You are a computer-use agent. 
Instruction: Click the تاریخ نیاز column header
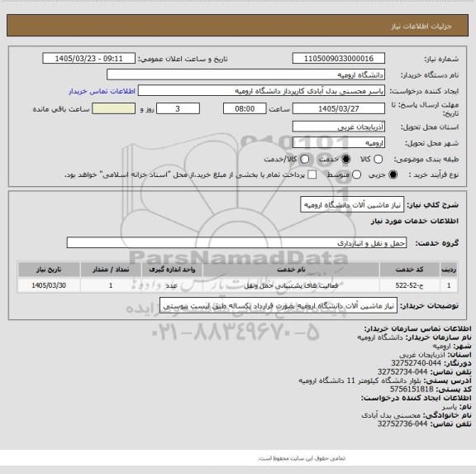[49, 270]
